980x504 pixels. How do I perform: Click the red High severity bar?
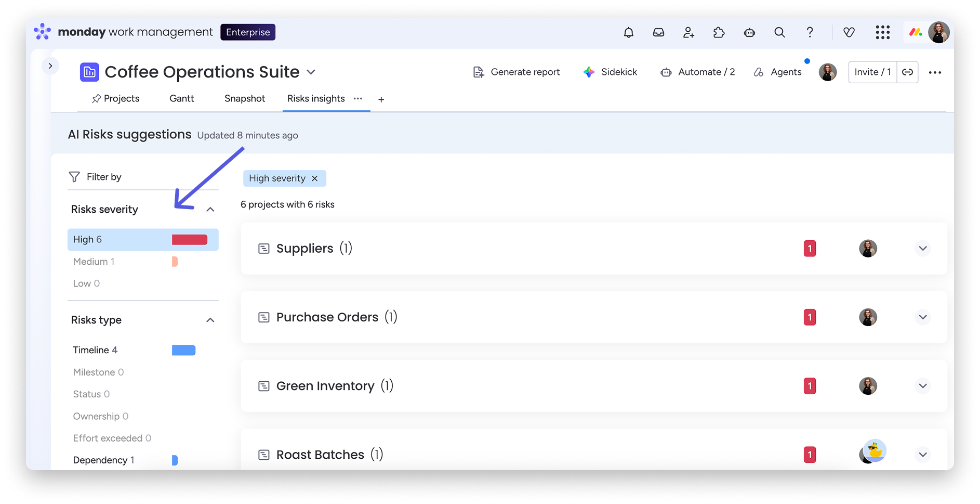tap(190, 239)
